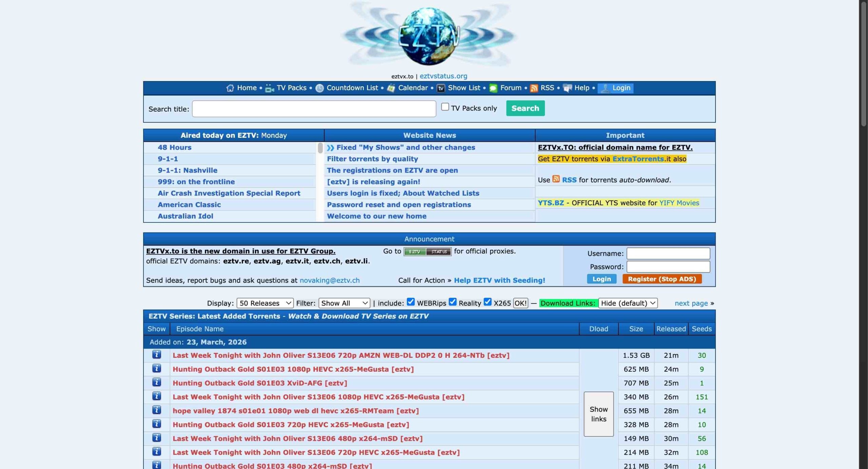
Task: Click Help EZTV with Seeding link
Action: click(499, 280)
